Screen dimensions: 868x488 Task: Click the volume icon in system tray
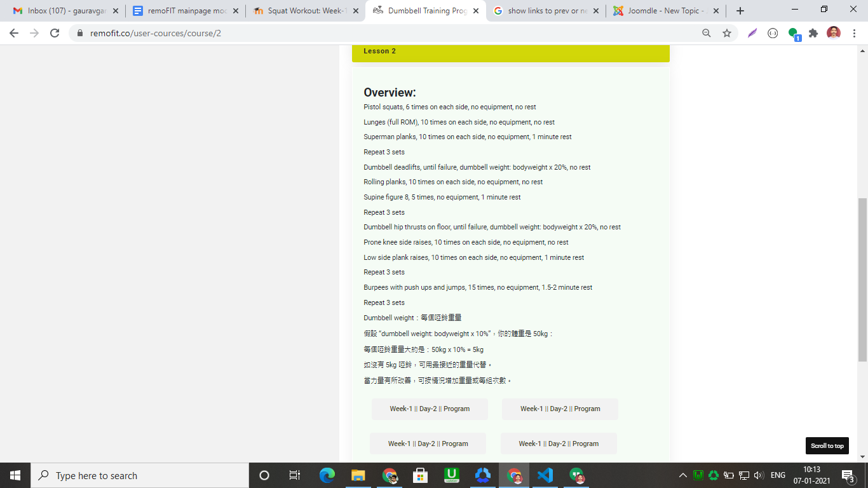[758, 475]
